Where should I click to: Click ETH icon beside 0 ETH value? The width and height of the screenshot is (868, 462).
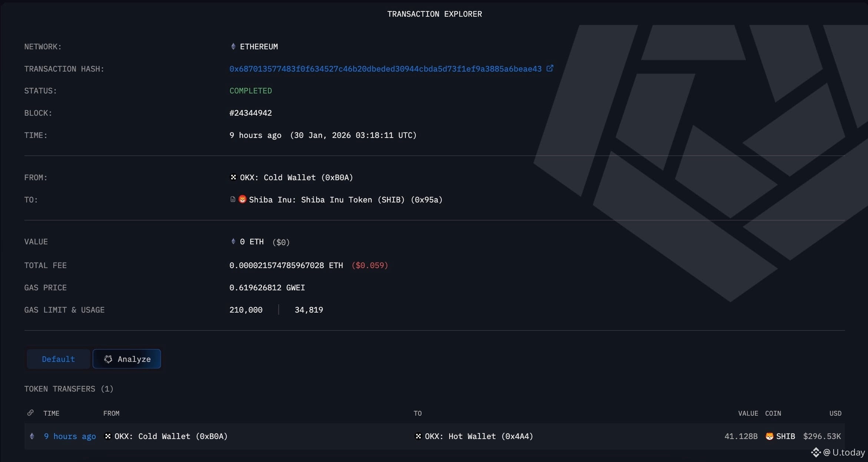click(x=233, y=241)
